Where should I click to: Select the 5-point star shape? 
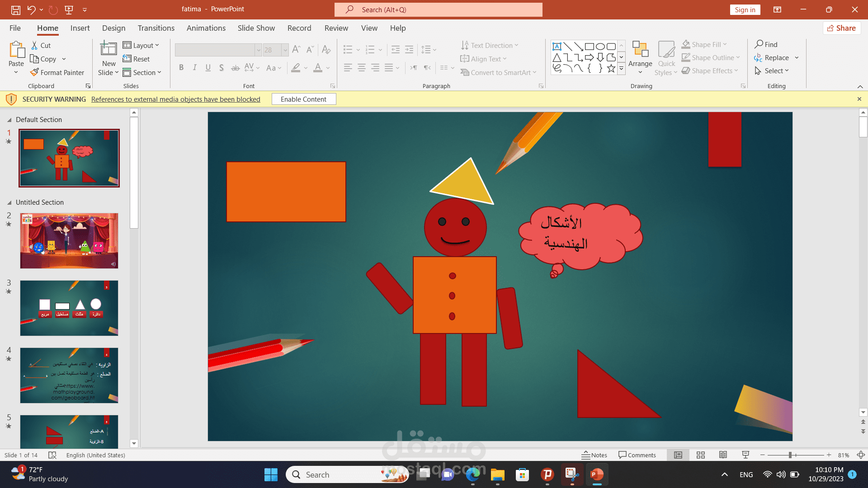(x=611, y=68)
